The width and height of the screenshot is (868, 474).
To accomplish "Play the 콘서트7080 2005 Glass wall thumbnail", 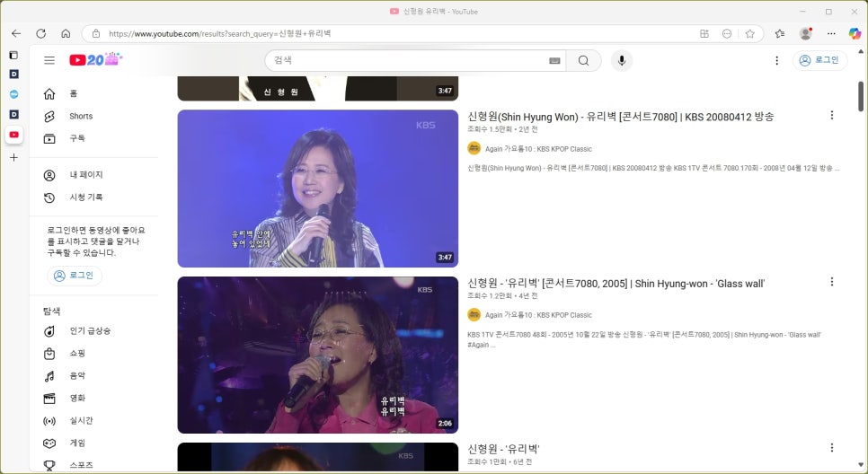I will pos(318,355).
